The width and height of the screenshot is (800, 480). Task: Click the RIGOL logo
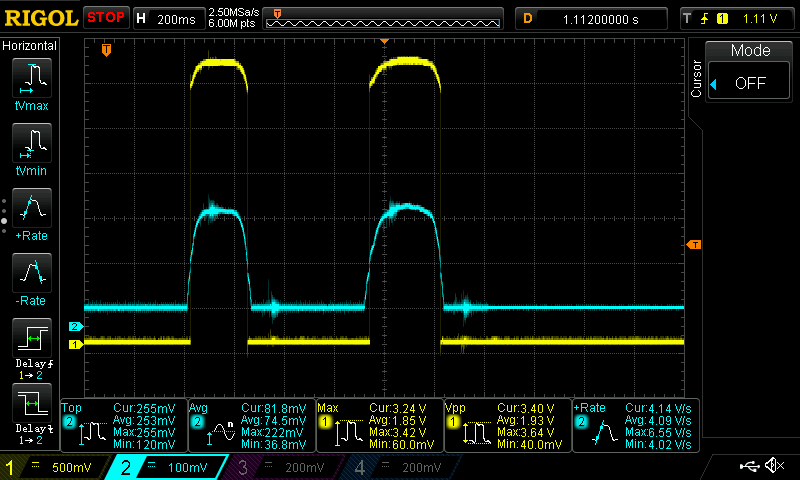pyautogui.click(x=41, y=18)
